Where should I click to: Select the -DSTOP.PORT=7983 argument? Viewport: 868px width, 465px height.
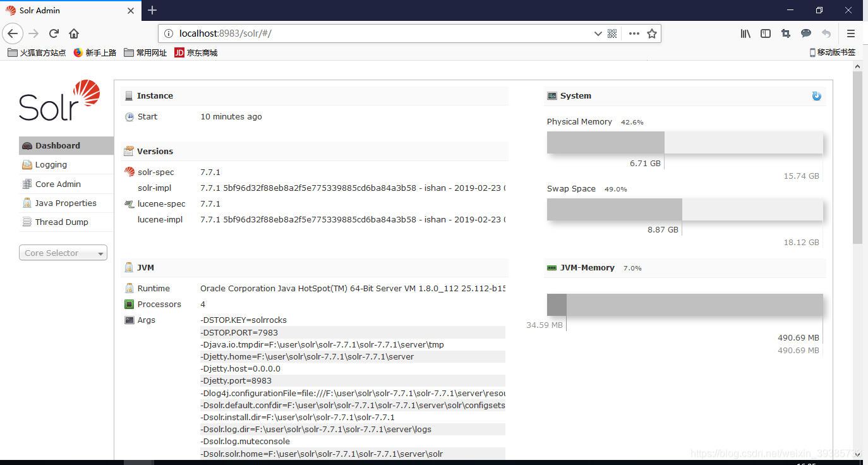(x=239, y=332)
